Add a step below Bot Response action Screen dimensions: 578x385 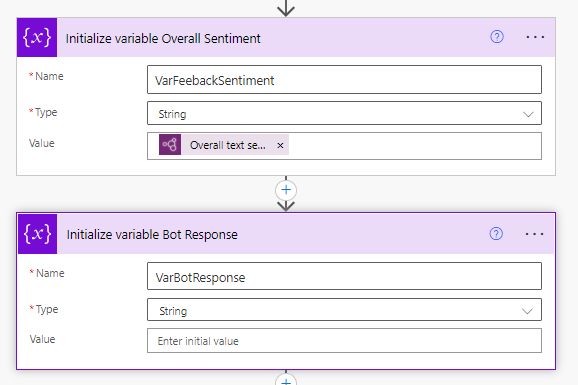(286, 381)
